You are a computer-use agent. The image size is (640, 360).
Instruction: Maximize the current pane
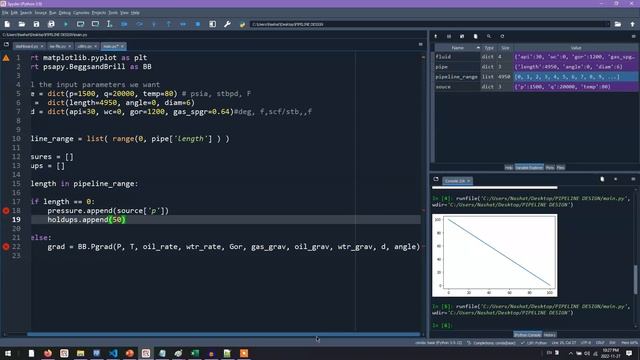click(213, 24)
